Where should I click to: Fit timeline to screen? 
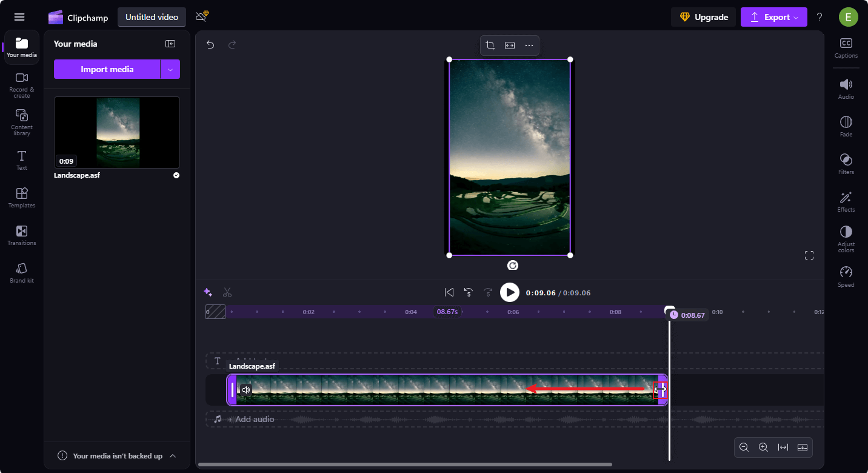783,448
